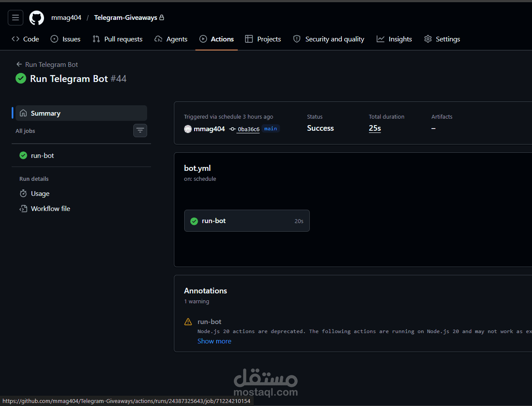Open the Code tab

point(25,39)
